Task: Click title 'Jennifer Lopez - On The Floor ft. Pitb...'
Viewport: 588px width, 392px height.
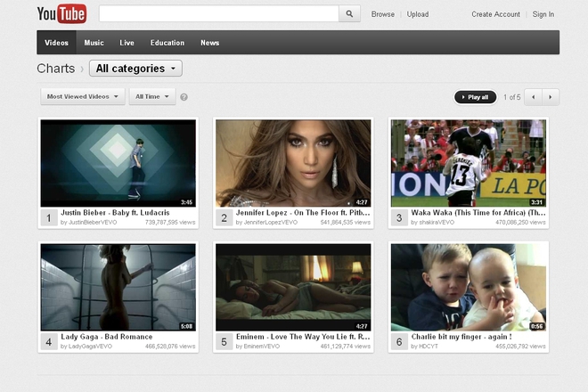Action: click(x=303, y=213)
